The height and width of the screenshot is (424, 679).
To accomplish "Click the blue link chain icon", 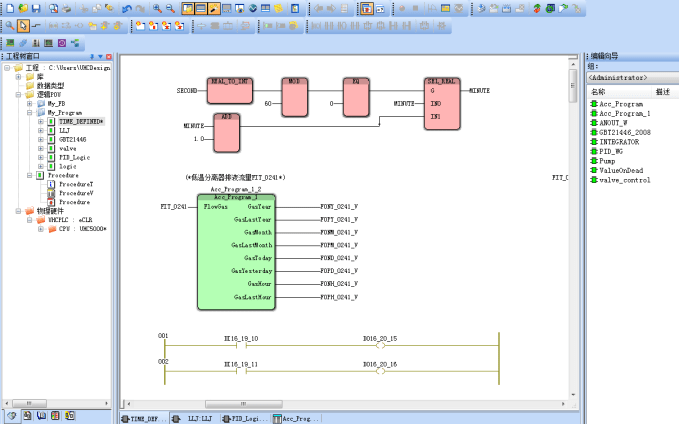I will tap(23, 42).
